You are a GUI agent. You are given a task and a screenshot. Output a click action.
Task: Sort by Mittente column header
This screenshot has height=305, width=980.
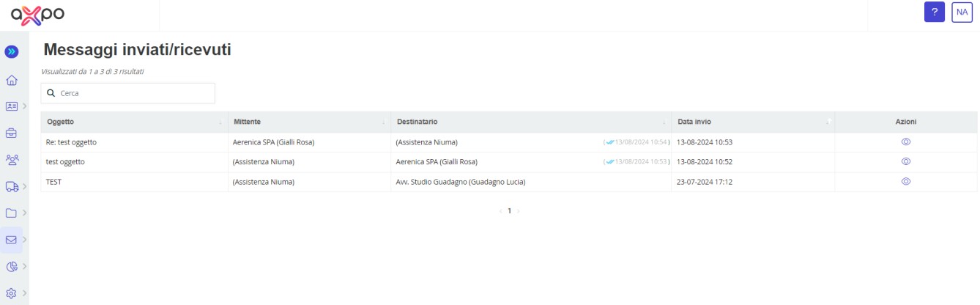[x=309, y=122]
